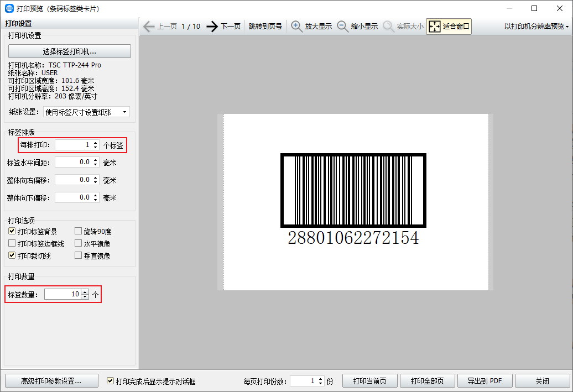Viewport: 573px width, 392px height.
Task: Enable 垂直镜像 checkbox
Action: [78, 255]
